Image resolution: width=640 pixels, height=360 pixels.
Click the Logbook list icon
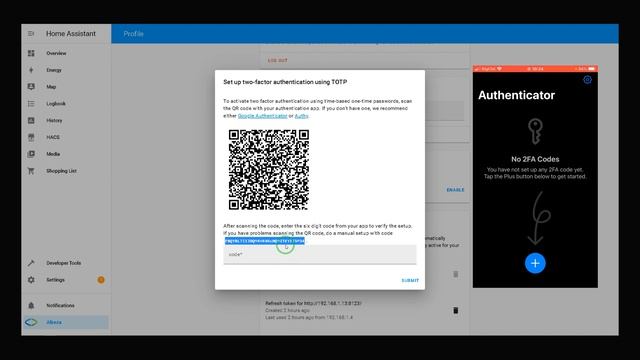(x=31, y=104)
